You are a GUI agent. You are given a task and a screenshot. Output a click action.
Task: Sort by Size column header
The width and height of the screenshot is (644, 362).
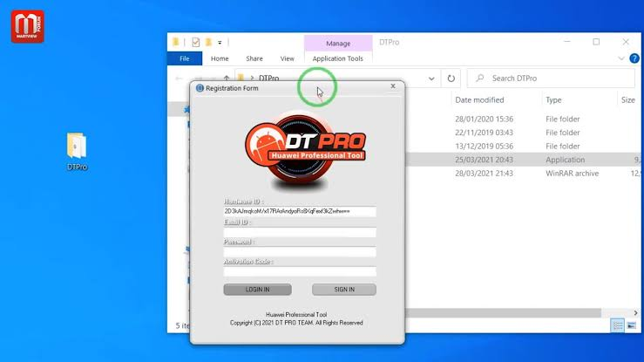click(628, 99)
